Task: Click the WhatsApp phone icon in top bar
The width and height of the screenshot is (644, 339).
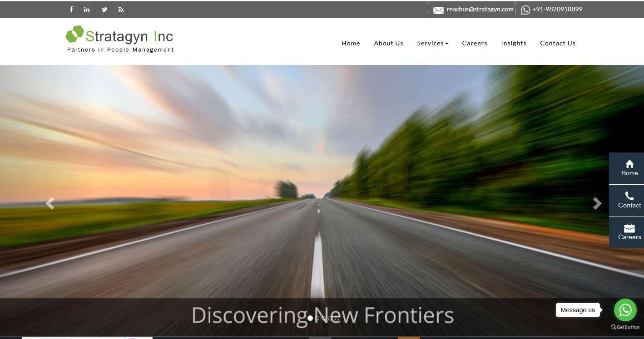Action: click(525, 10)
